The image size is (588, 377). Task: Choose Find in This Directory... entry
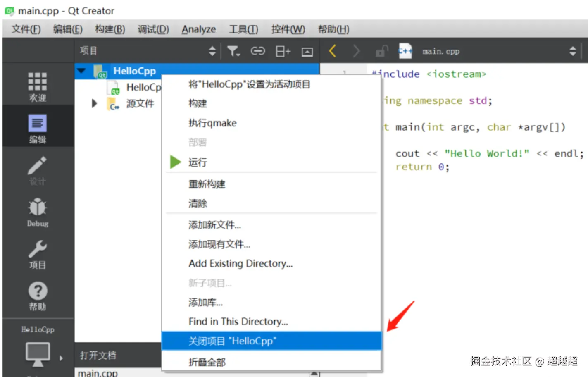click(x=271, y=321)
